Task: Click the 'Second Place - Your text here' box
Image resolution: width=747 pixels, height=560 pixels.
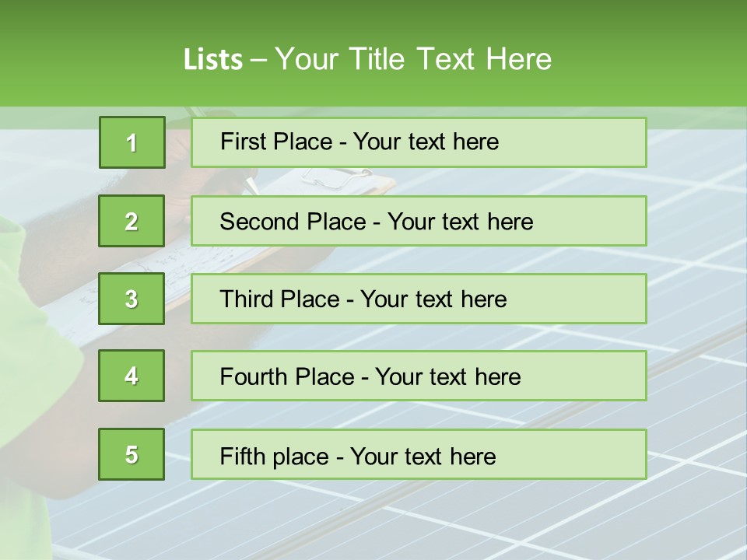Action: (377, 222)
